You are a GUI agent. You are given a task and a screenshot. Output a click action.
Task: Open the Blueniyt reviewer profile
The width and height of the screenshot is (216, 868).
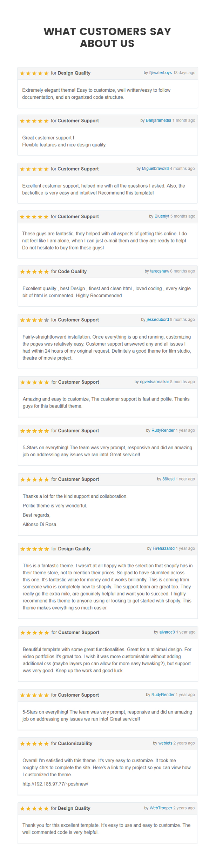click(162, 216)
